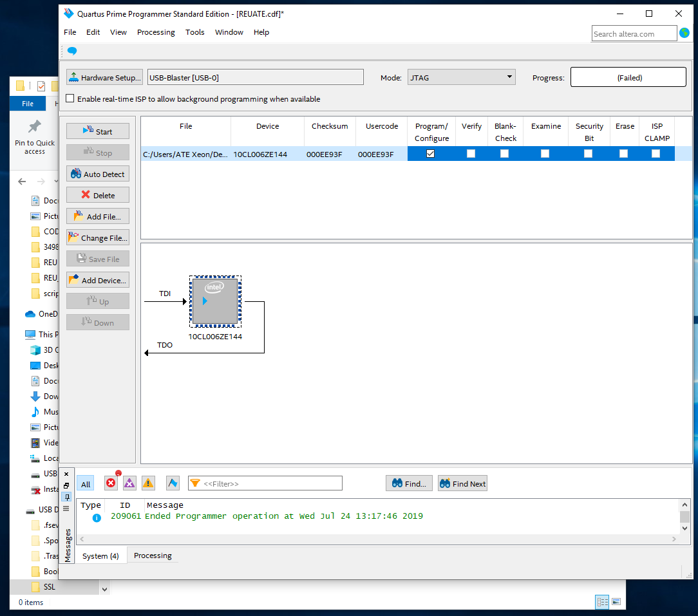Click the File tab in File Explorer
This screenshot has width=698, height=616.
(28, 104)
